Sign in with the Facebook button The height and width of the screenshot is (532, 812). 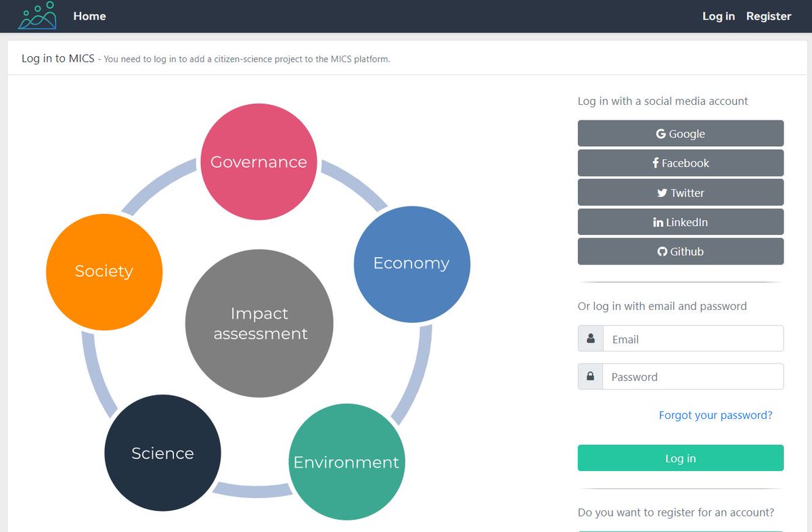[681, 163]
